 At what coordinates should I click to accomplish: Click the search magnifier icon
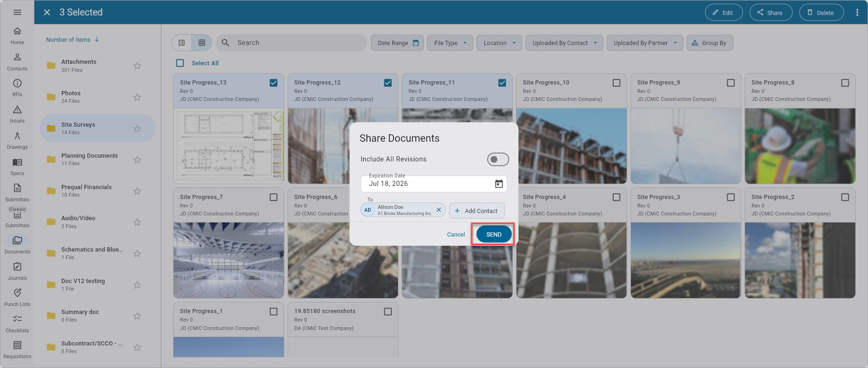226,43
